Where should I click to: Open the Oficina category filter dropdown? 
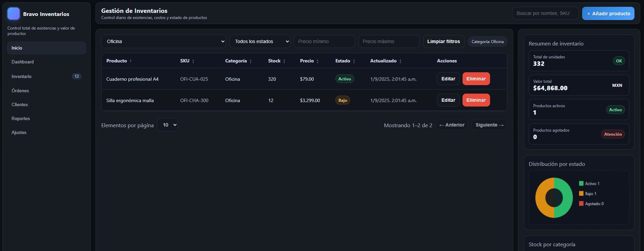tap(163, 41)
